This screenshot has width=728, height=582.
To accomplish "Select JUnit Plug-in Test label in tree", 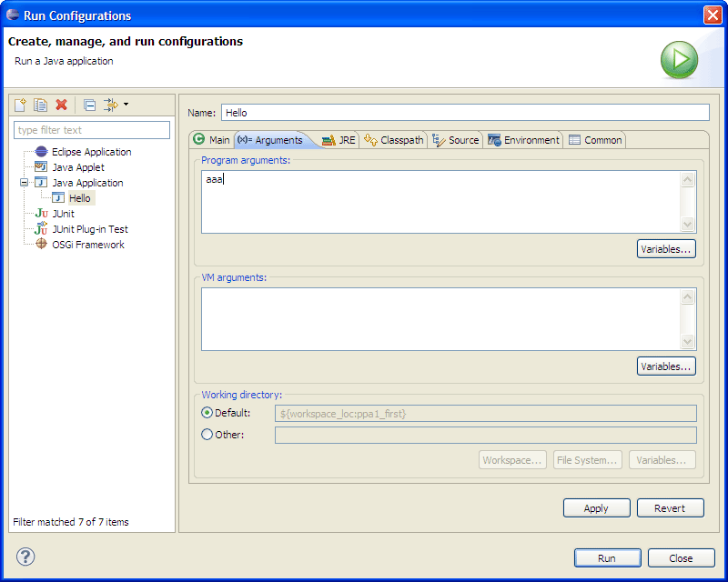I will 90,229.
